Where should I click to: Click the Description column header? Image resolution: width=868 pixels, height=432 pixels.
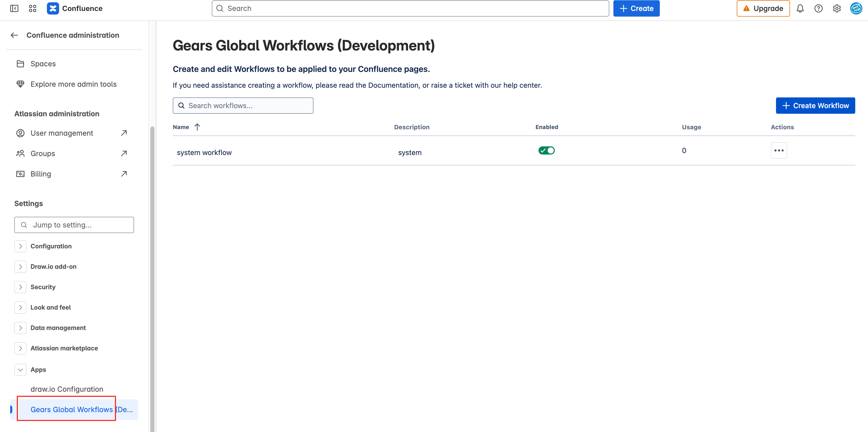tap(411, 127)
